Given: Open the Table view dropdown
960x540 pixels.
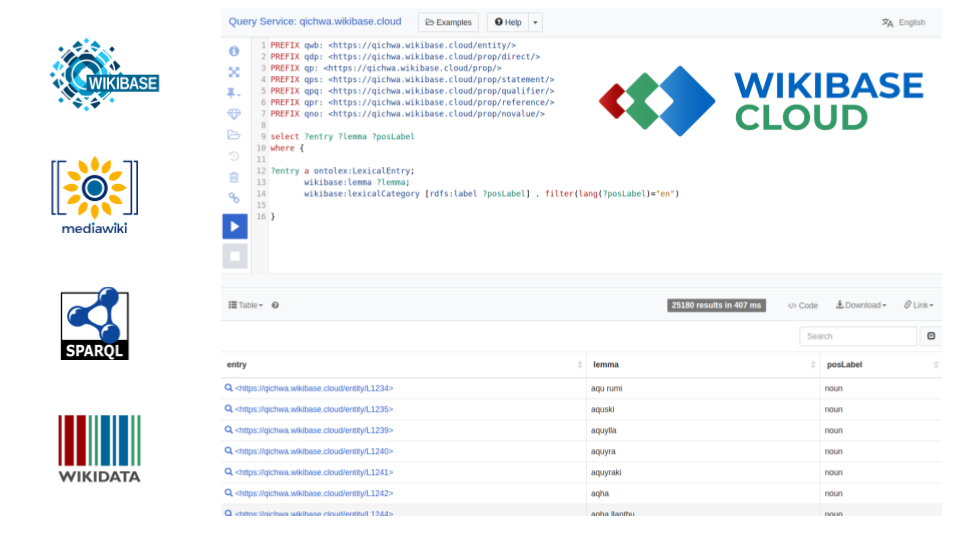Looking at the screenshot, I should coord(246,305).
